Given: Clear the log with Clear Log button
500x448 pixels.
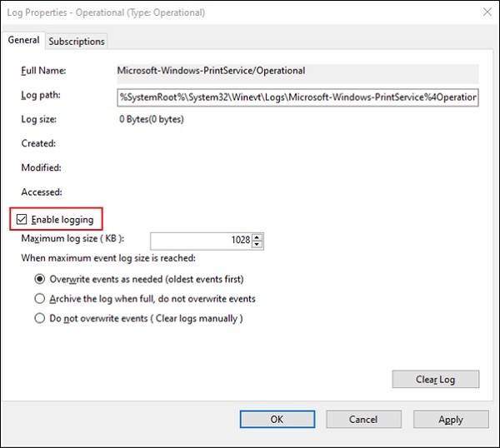Looking at the screenshot, I should pos(435,379).
